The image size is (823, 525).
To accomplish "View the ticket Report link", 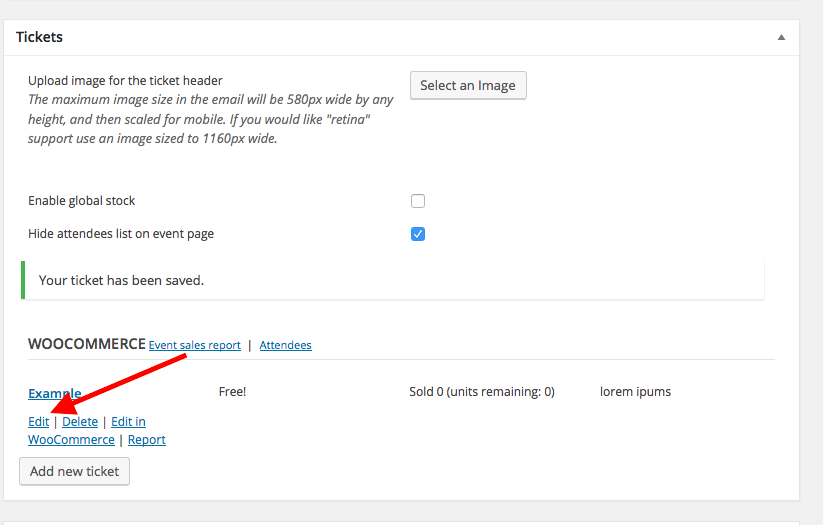I will pyautogui.click(x=146, y=440).
